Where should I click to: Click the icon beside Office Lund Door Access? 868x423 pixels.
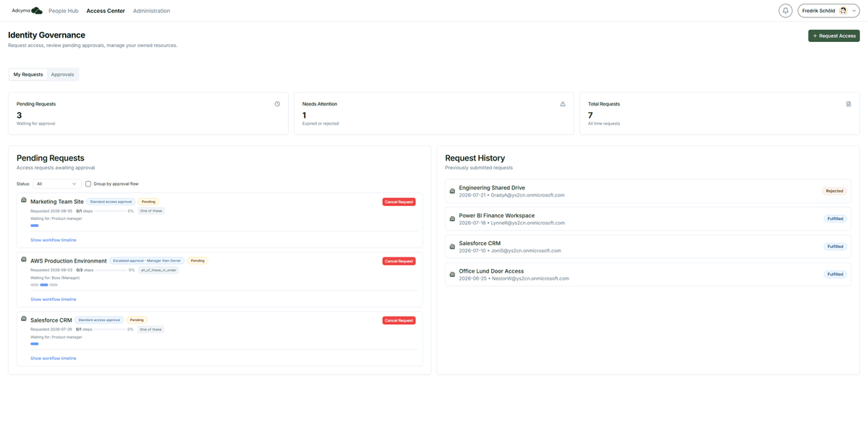tap(453, 275)
